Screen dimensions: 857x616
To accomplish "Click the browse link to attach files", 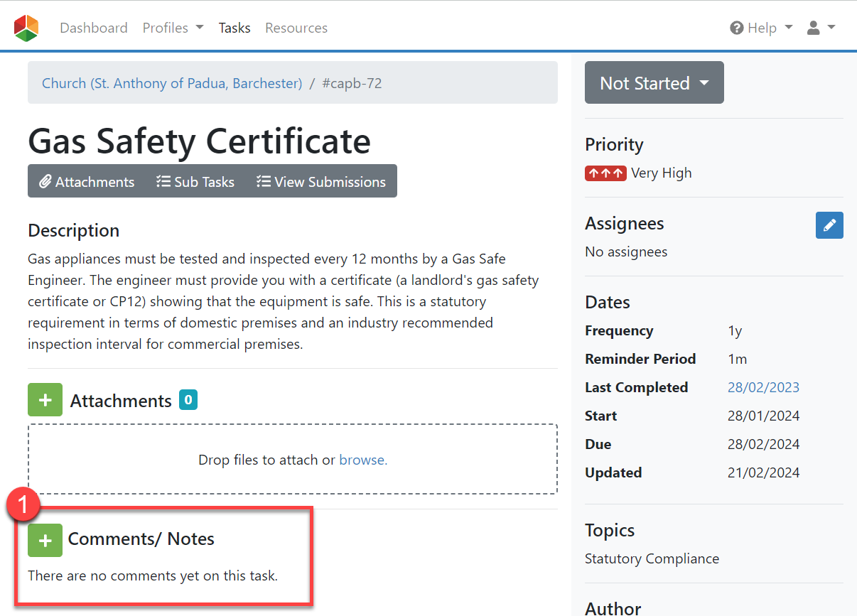I will click(363, 460).
